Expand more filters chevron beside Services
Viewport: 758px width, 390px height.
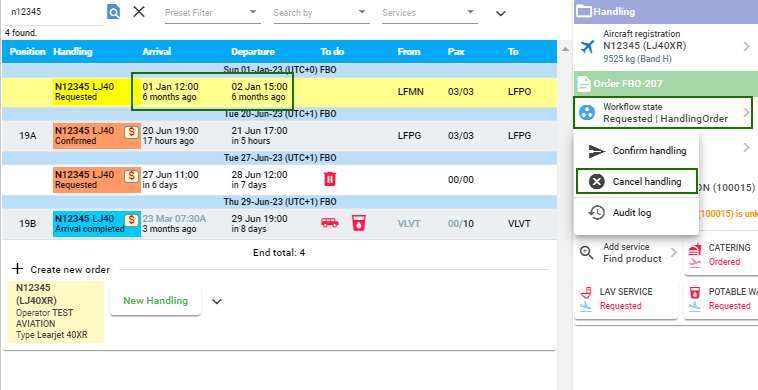pos(501,14)
